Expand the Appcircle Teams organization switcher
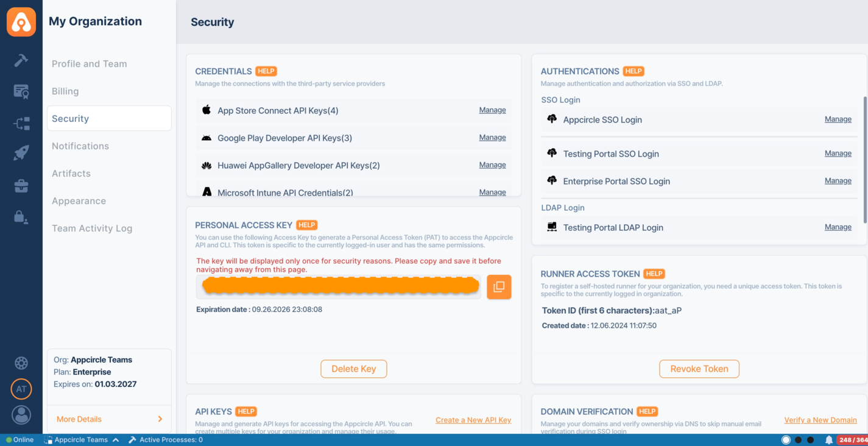868x446 pixels. click(81, 440)
